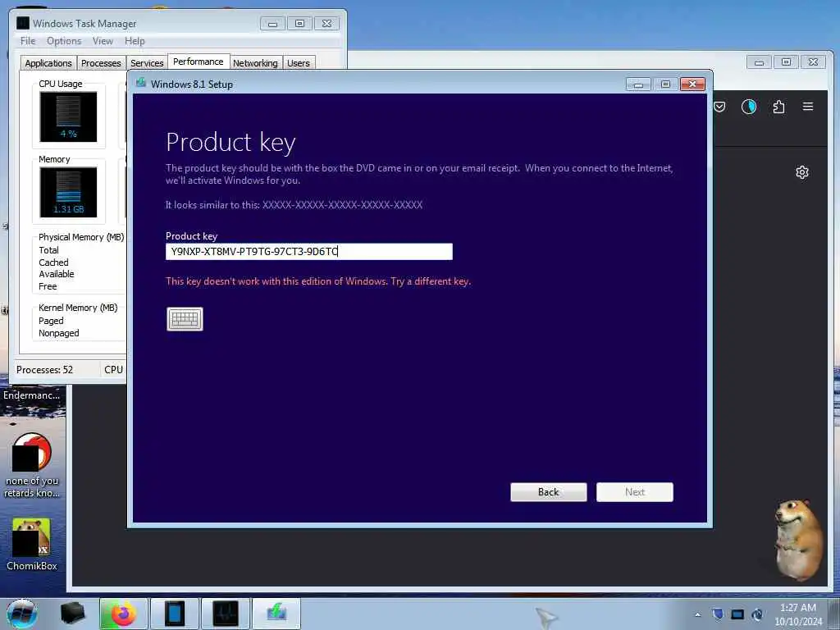Click the 'Available' memory row label
Viewport: 840px width, 630px height.
tap(57, 274)
